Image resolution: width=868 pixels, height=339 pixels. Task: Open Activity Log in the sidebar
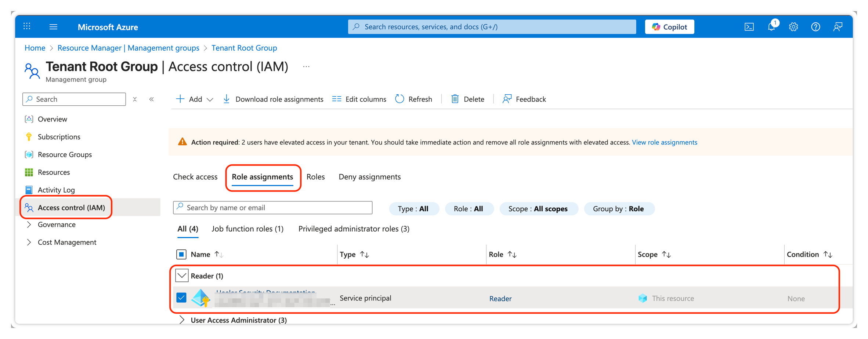tap(56, 190)
